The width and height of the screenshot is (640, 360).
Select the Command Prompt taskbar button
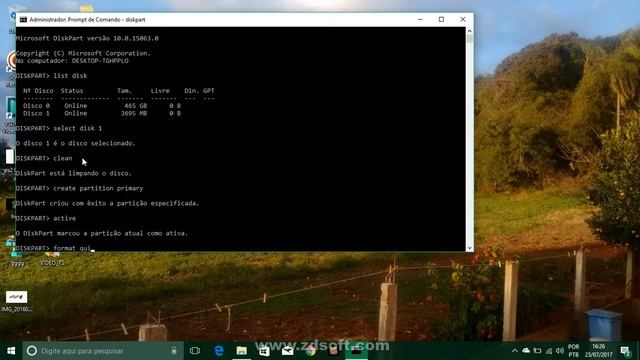[356, 351]
